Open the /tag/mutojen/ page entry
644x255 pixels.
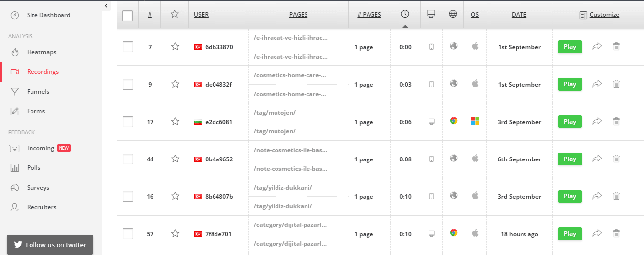(275, 113)
